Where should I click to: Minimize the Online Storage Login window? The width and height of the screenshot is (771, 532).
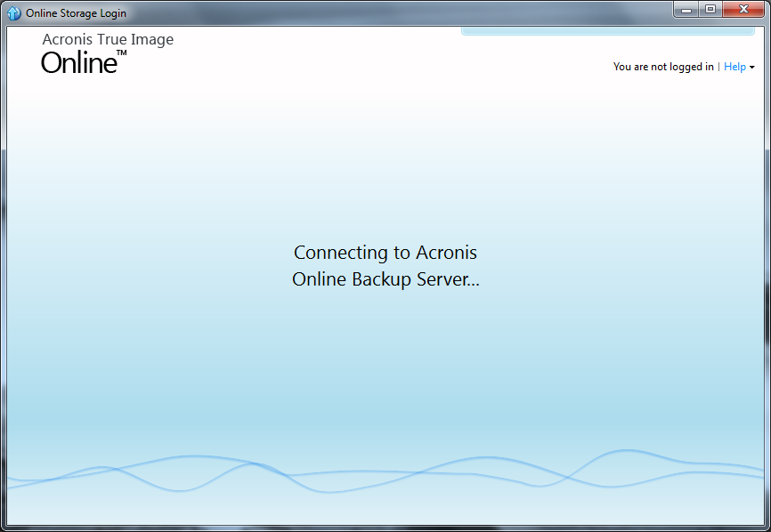(x=686, y=9)
